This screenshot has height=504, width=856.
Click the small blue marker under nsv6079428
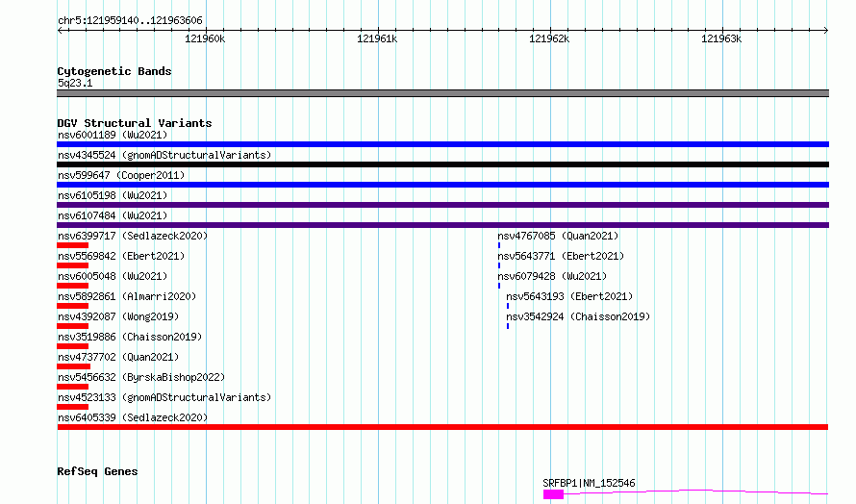point(499,286)
